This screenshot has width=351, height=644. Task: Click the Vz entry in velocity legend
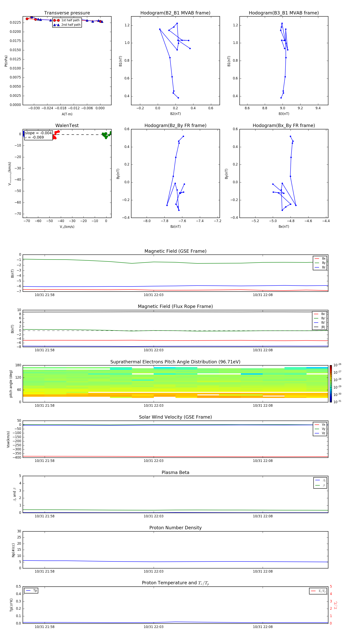click(x=320, y=433)
